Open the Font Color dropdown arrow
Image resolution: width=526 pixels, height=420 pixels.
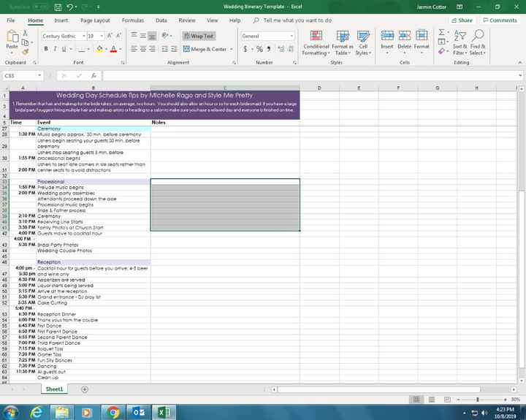point(120,50)
